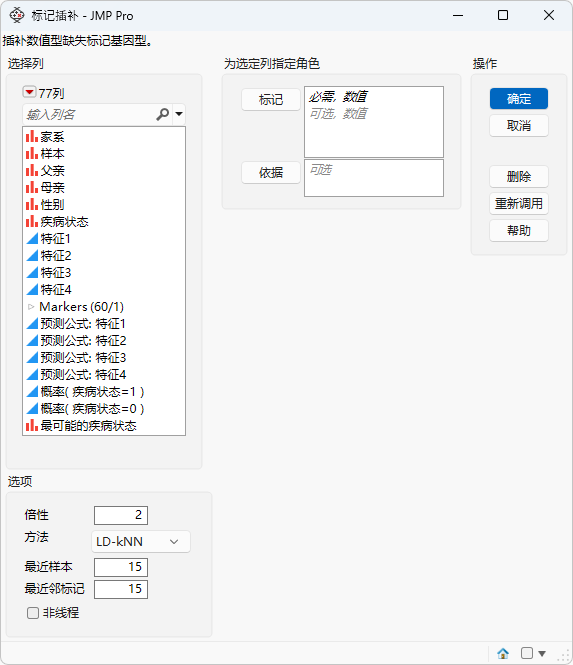Click the 倍性 value field
Image resolution: width=573 pixels, height=665 pixels.
tap(121, 515)
